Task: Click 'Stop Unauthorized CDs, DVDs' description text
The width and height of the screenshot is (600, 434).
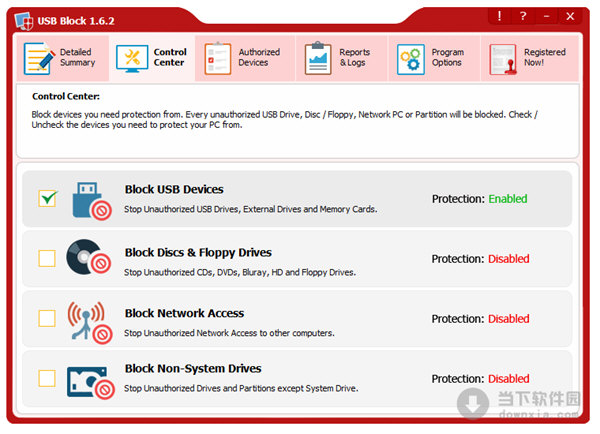Action: (x=240, y=272)
